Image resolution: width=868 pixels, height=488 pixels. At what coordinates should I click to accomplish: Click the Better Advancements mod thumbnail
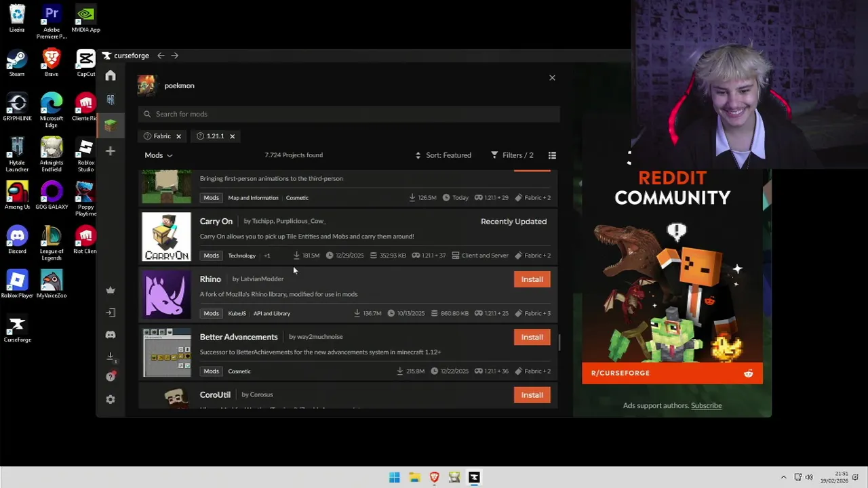tap(167, 352)
